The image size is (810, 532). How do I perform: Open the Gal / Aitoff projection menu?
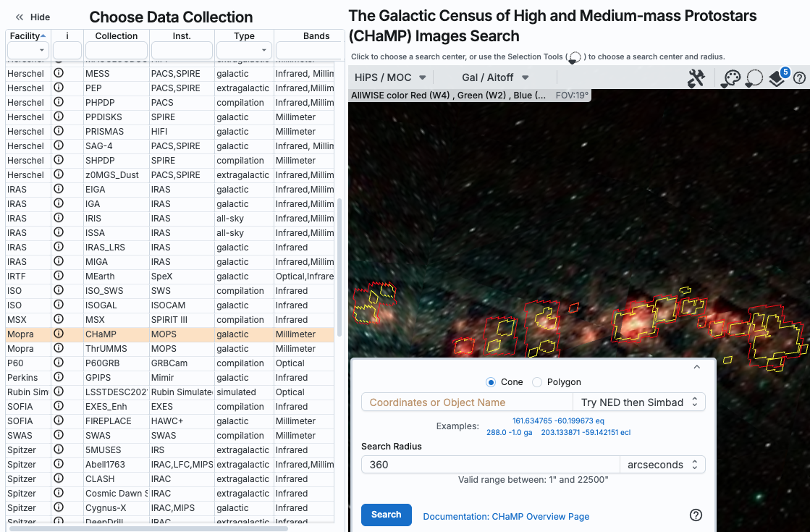pyautogui.click(x=495, y=77)
